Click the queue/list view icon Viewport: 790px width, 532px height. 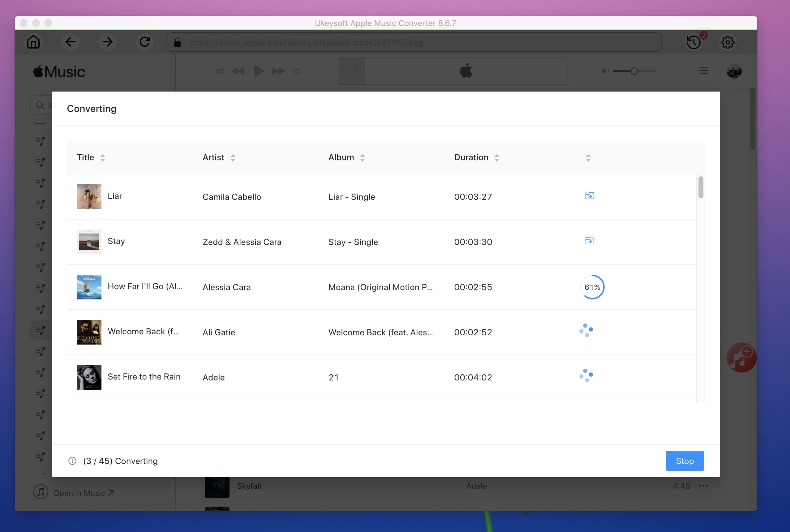[x=703, y=71]
